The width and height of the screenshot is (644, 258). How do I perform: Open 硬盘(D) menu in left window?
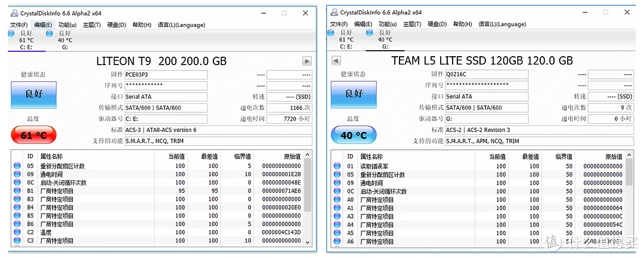coord(116,24)
